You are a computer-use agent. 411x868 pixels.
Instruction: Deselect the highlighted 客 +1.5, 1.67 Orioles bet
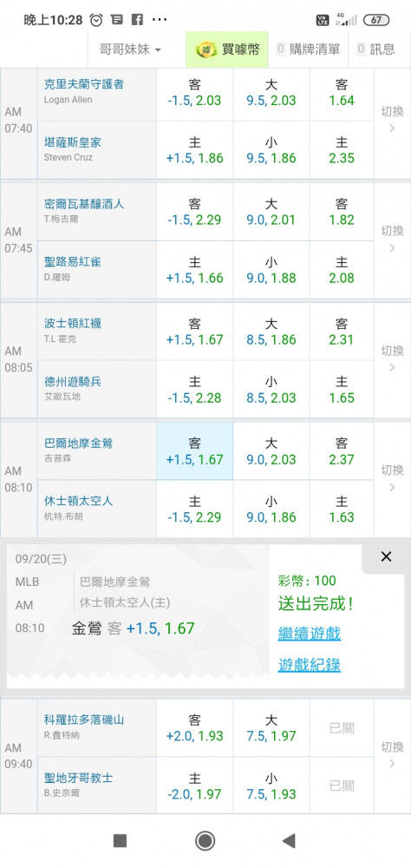point(195,450)
